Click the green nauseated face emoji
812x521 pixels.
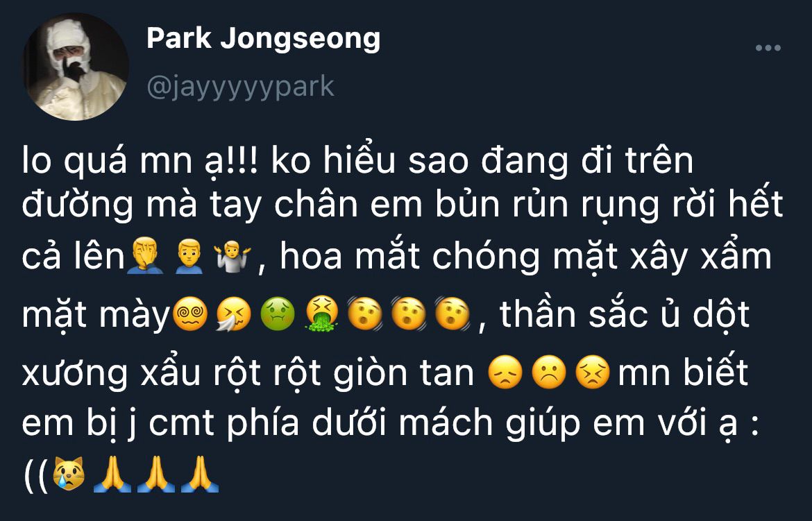click(x=277, y=314)
